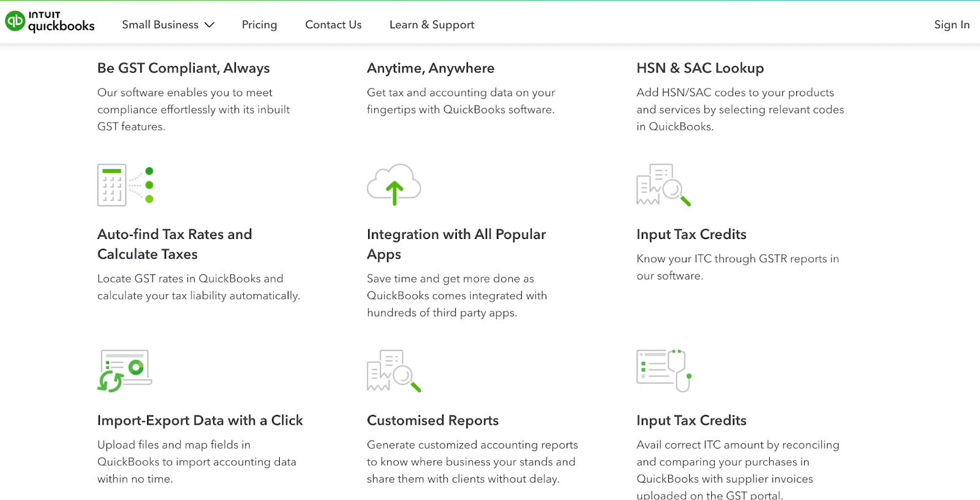
Task: Click Auto-find Tax Rates and Calculate Taxes heading
Action: click(175, 244)
